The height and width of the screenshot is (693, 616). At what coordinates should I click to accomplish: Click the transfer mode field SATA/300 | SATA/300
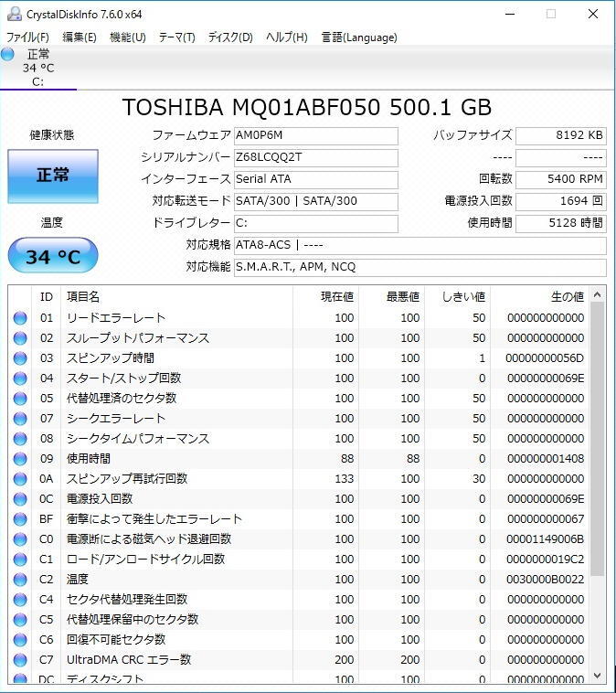[316, 201]
